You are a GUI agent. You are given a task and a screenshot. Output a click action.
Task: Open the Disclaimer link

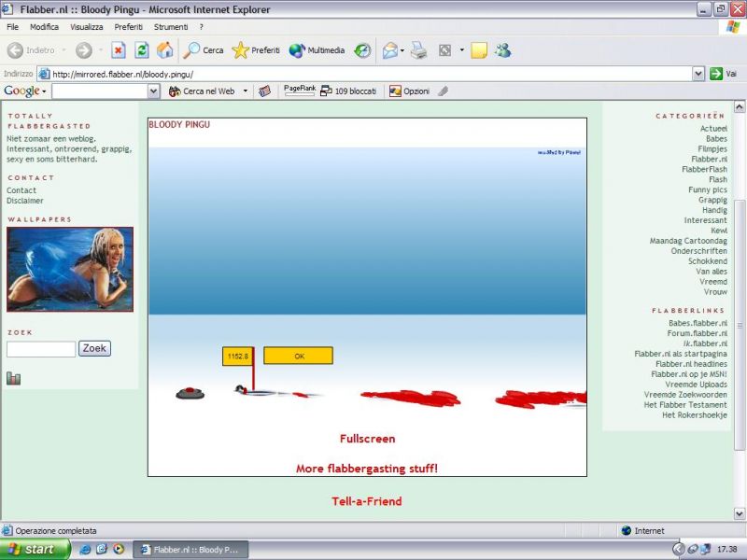coord(25,201)
